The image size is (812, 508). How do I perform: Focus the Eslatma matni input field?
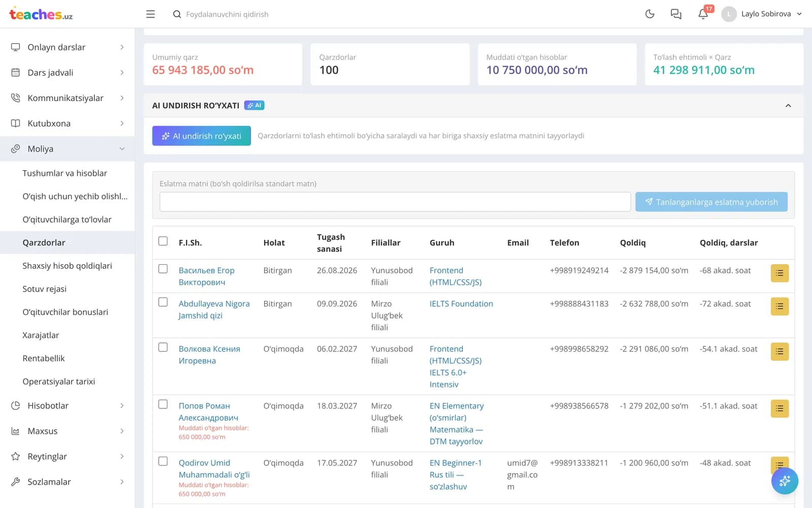(x=395, y=202)
